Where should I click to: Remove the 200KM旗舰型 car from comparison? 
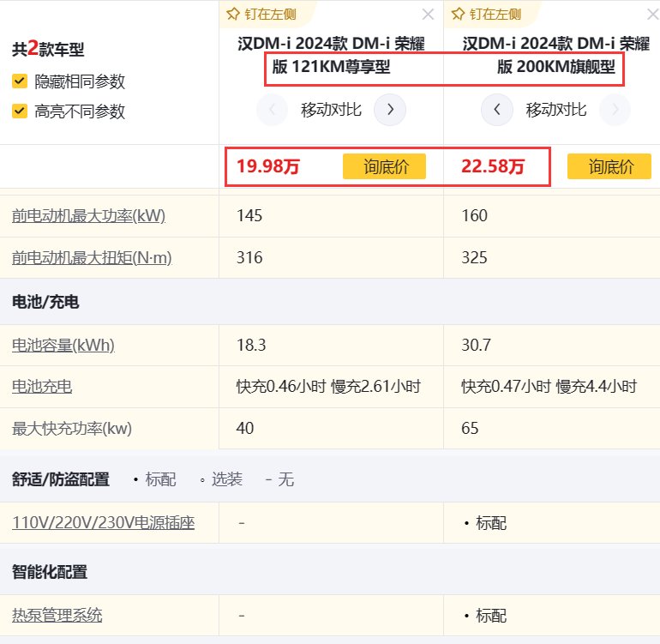(x=652, y=15)
